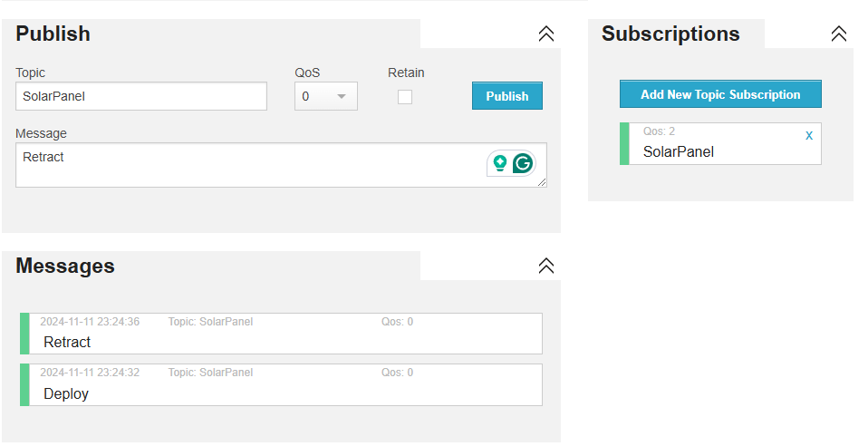Viewport: 868px width, 446px height.
Task: Open the QoS dropdown
Action: click(325, 96)
